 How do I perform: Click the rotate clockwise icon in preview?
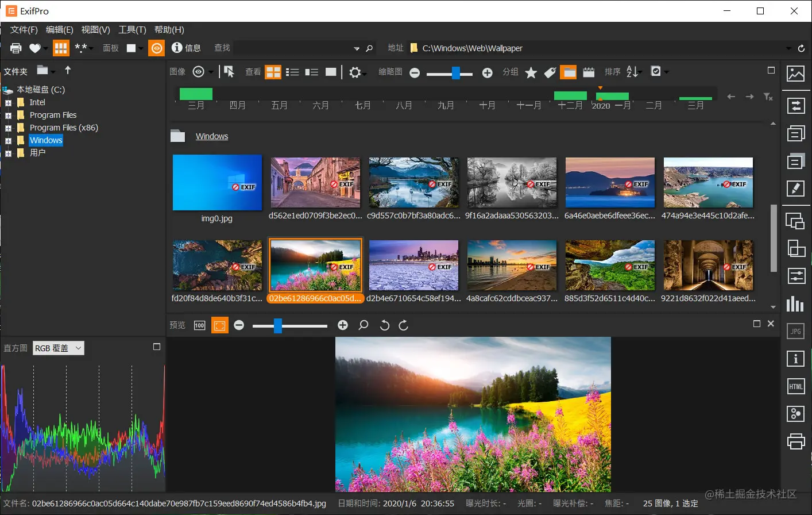click(x=404, y=325)
